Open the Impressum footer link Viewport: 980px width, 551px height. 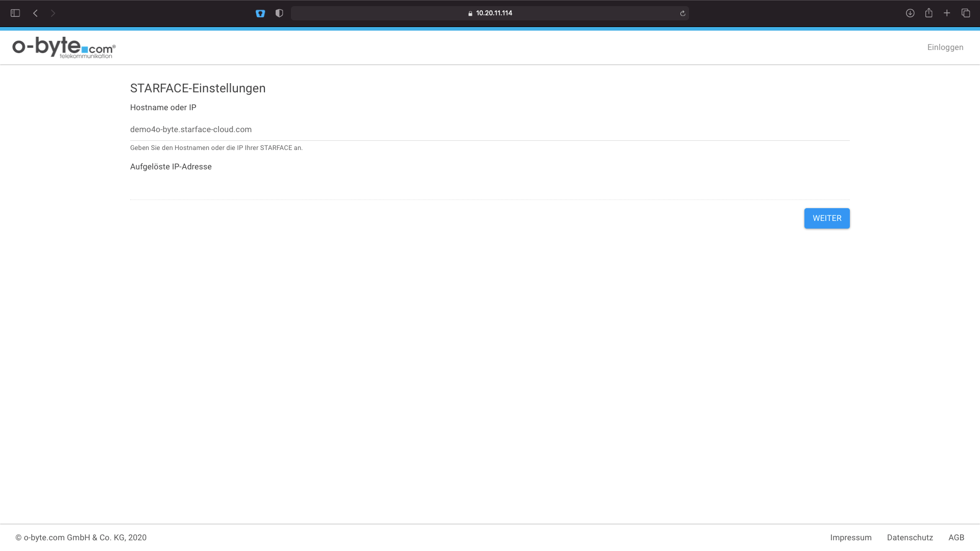[850, 538]
